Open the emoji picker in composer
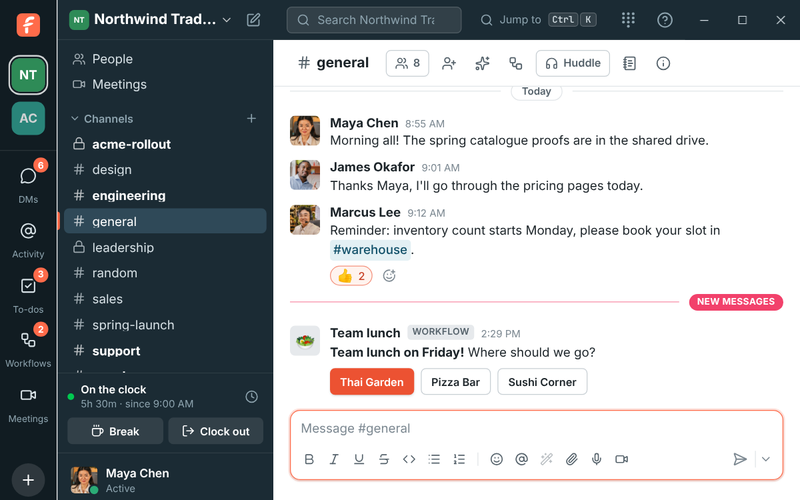The width and height of the screenshot is (800, 500). (x=496, y=459)
